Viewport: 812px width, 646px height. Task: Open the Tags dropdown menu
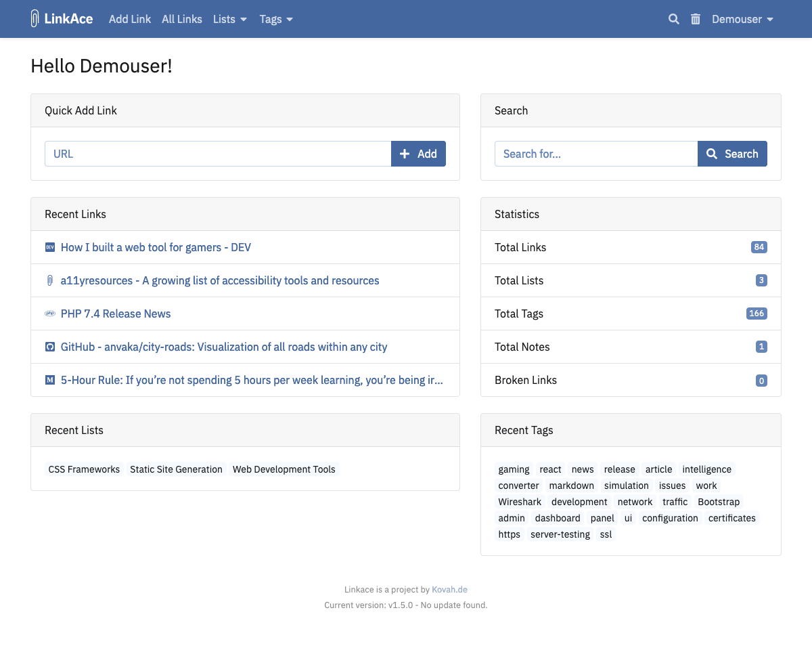click(x=275, y=19)
